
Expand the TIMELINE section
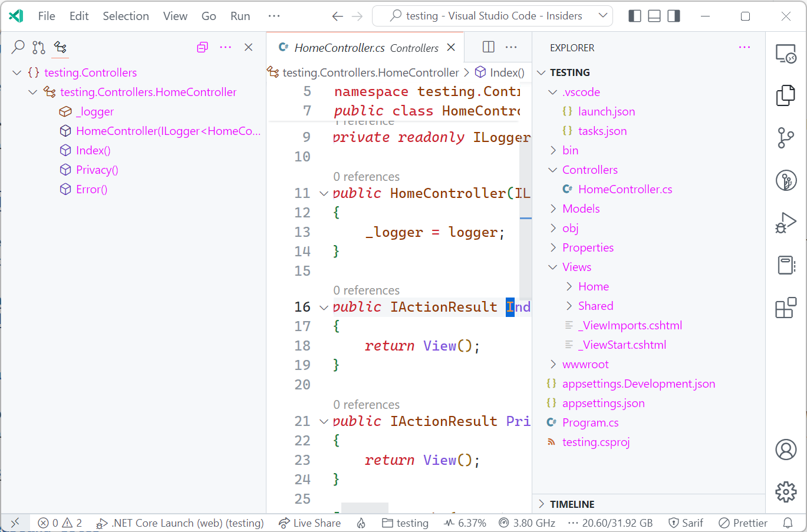(572, 504)
